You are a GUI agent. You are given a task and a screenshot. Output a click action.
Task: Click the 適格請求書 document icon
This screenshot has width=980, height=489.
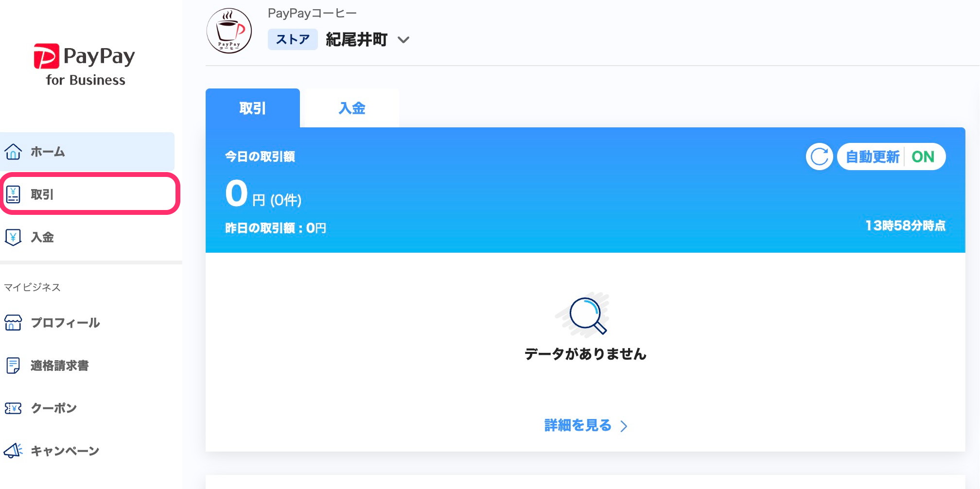pyautogui.click(x=13, y=366)
